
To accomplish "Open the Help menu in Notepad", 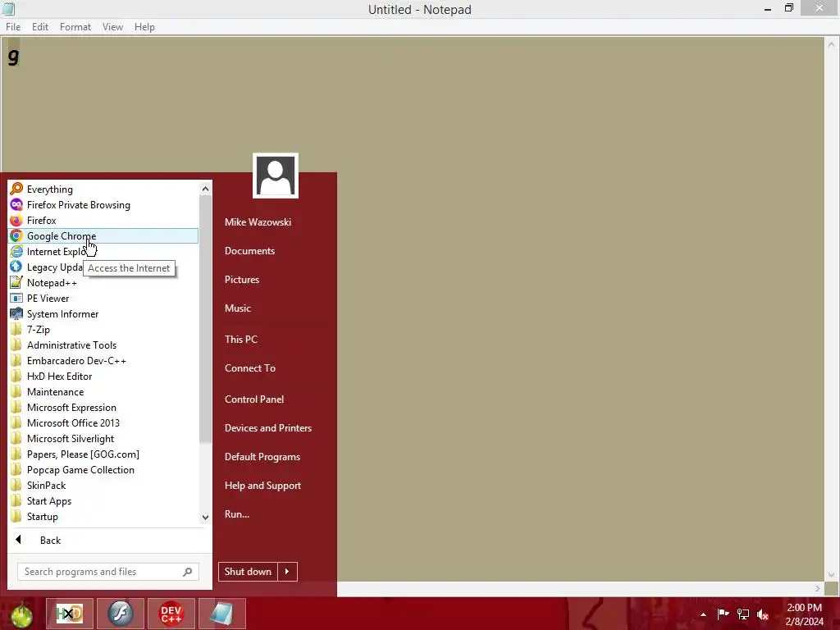I will click(144, 27).
